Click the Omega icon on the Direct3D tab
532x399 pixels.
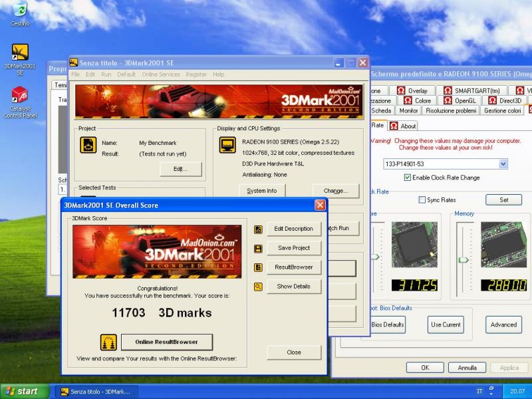click(492, 100)
